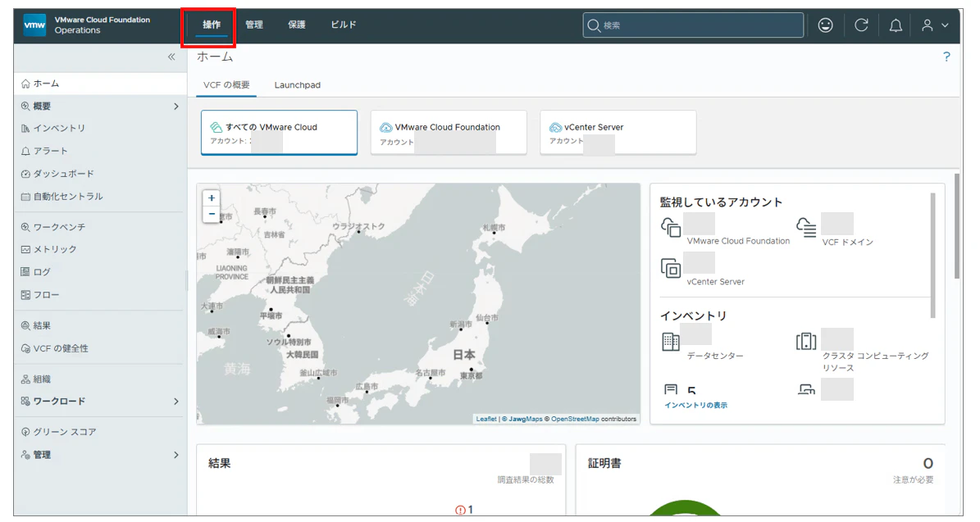Click the VCF ドメイン cloud icon

tap(806, 227)
